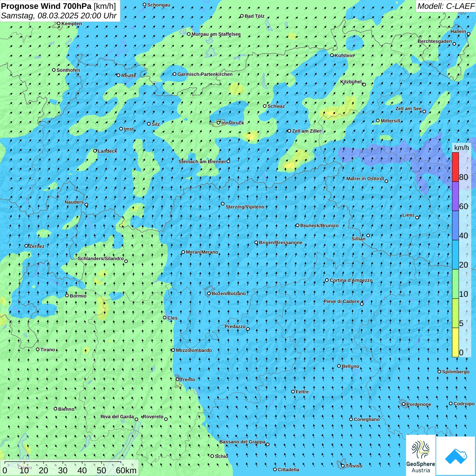Select the Cles city label
The image size is (476, 476).
[172, 318]
